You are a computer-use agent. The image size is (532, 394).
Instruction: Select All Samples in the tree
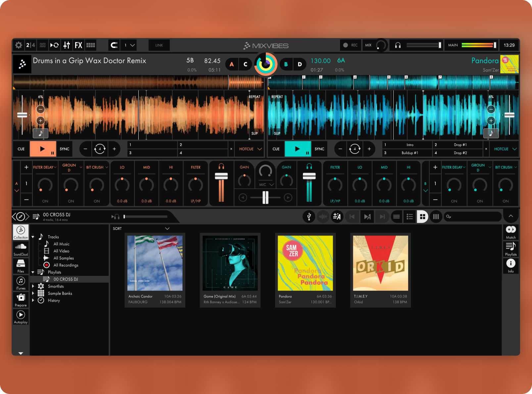tap(64, 258)
